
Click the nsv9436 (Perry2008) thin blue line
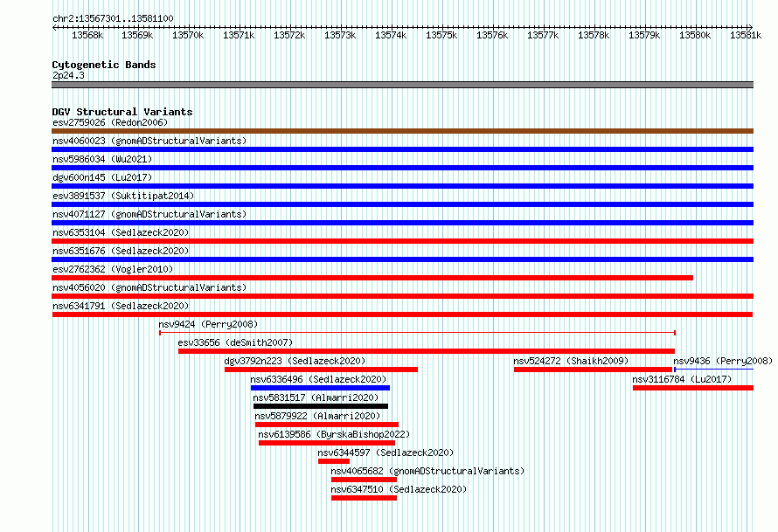tap(713, 370)
